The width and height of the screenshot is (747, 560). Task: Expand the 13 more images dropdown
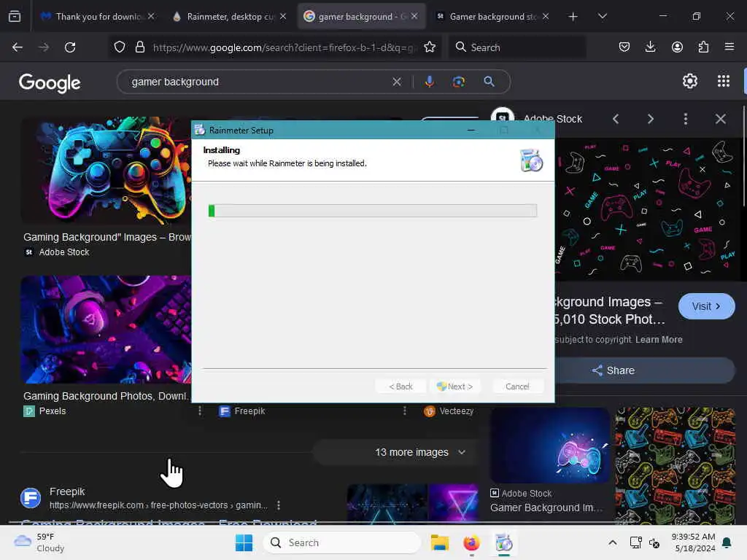pos(395,452)
